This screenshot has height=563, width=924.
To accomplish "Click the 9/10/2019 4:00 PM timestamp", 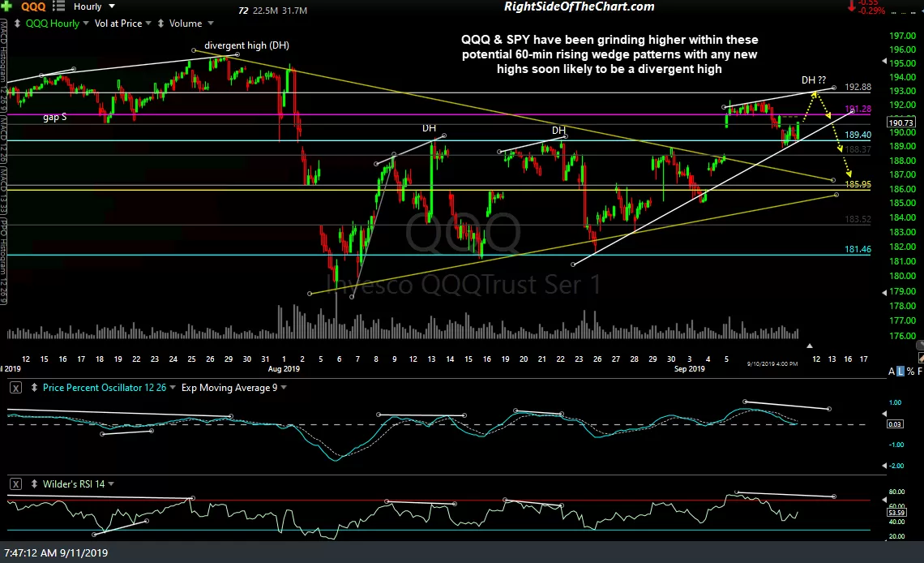I will coord(772,363).
